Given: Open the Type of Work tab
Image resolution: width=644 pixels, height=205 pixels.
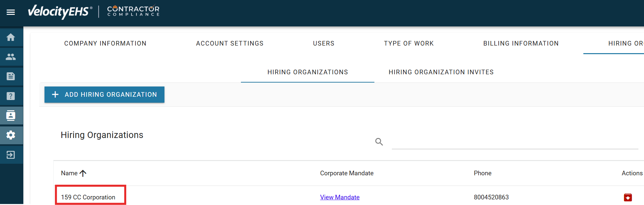Looking at the screenshot, I should (x=409, y=44).
